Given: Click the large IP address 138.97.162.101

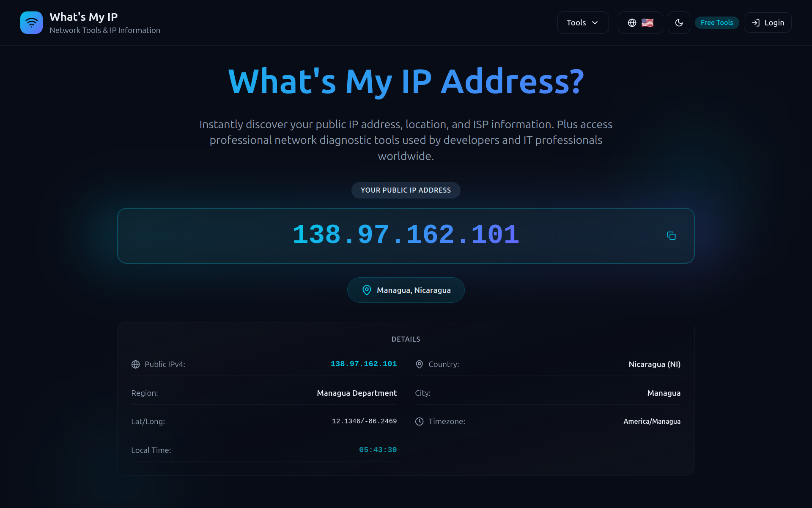Looking at the screenshot, I should [x=406, y=235].
